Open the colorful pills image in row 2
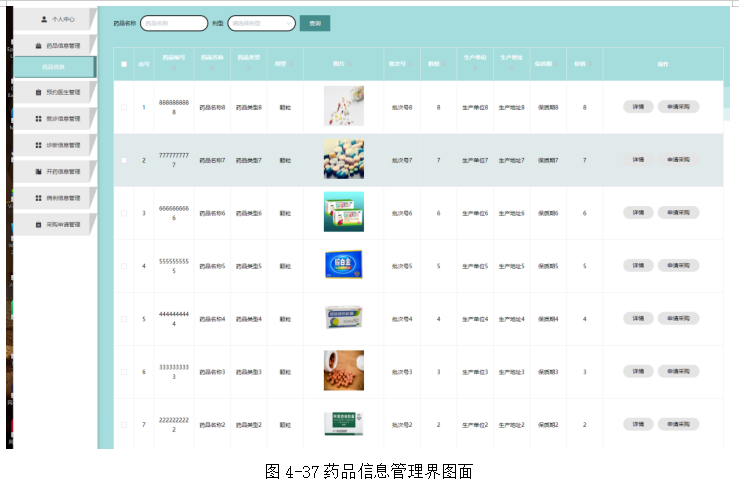The width and height of the screenshot is (739, 486). (x=344, y=159)
